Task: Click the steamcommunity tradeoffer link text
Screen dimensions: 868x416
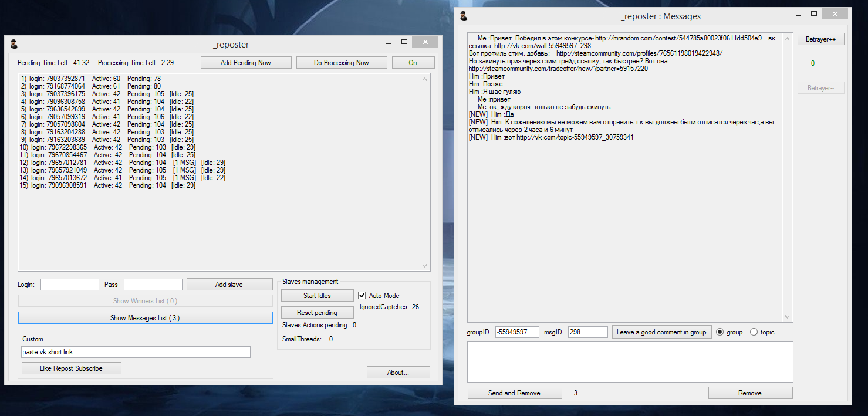Action: point(558,69)
